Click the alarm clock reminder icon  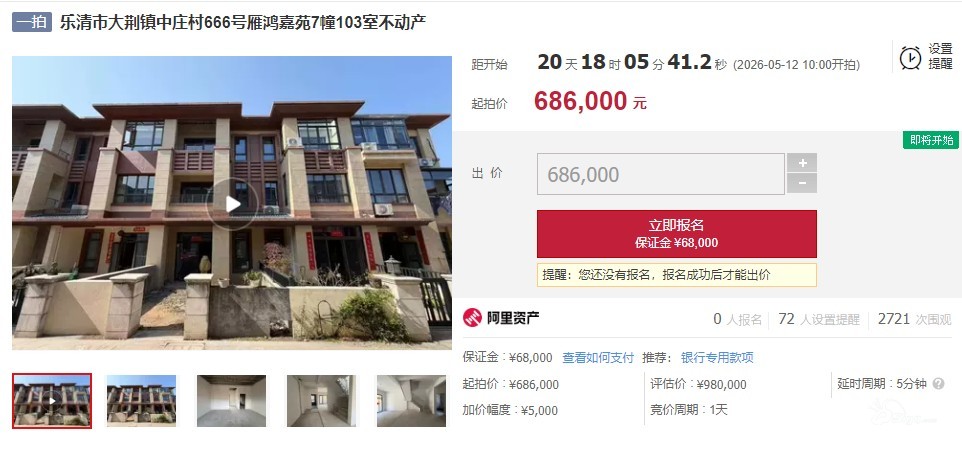tap(910, 57)
